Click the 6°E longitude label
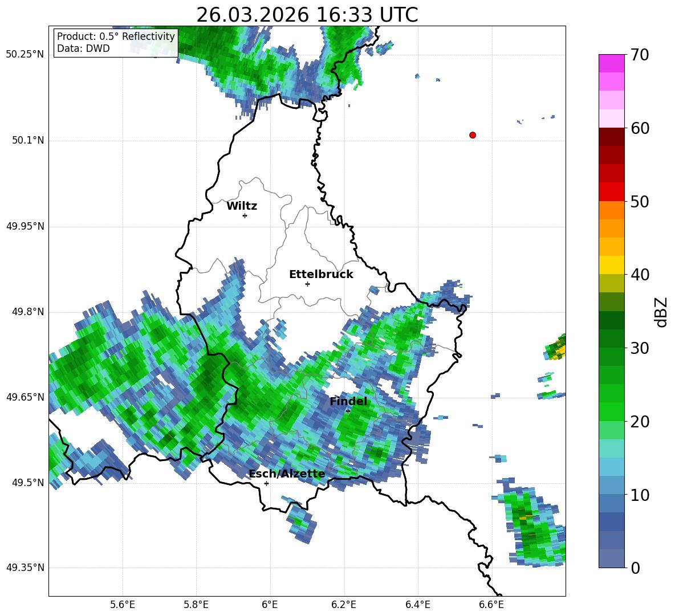Screen dimensions: 675x616 point(270,605)
